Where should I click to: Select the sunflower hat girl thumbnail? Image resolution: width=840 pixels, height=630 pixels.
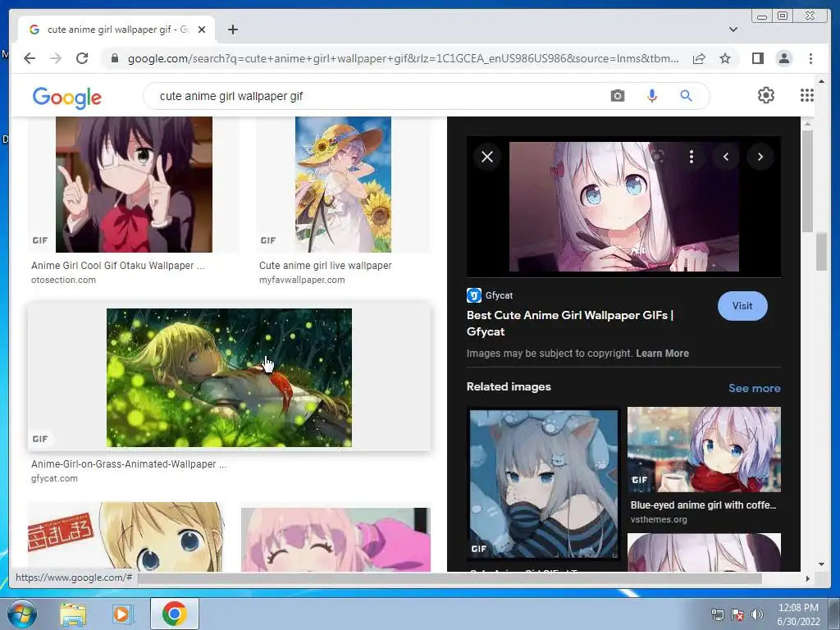pyautogui.click(x=343, y=185)
